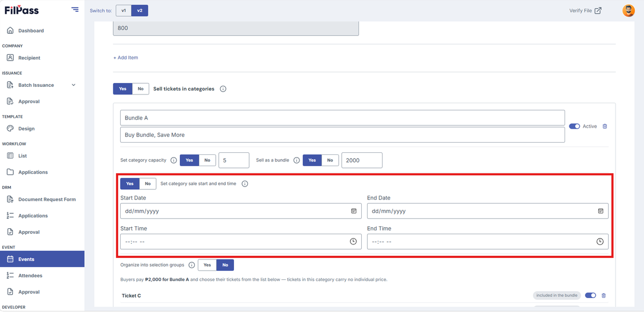Collapse the sidebar with the hamburger icon
This screenshot has width=644, height=312.
75,10
